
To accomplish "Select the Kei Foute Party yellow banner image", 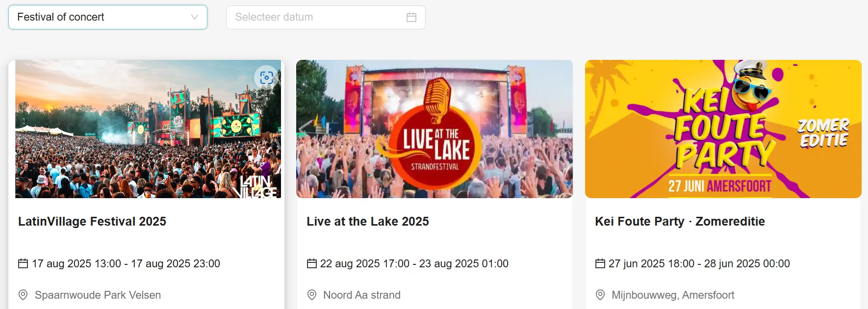I will coord(723,129).
